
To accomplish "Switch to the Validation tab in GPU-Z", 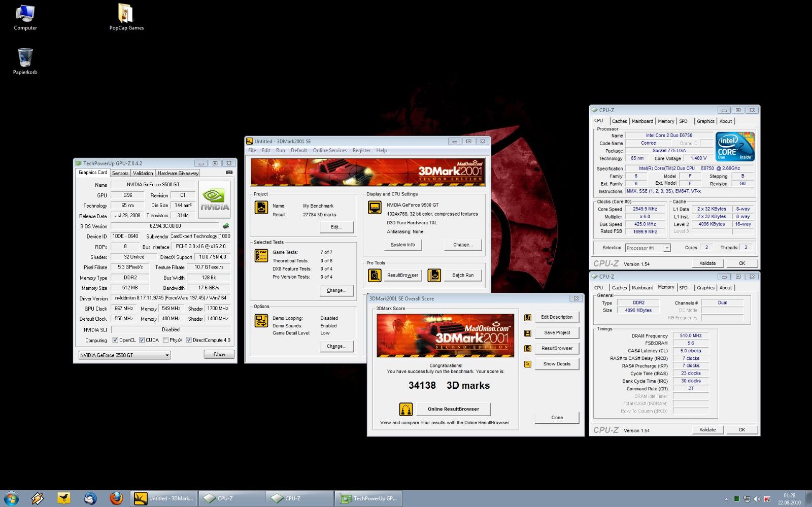I will (143, 173).
